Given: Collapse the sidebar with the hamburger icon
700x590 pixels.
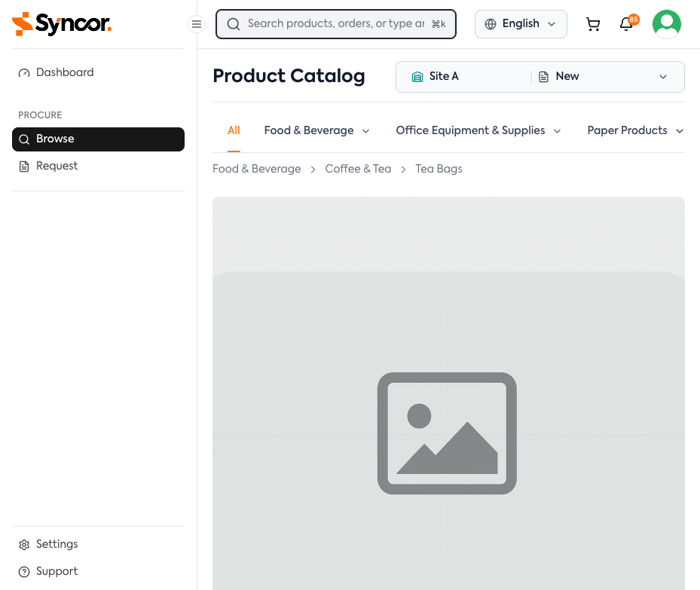Looking at the screenshot, I should tap(196, 24).
